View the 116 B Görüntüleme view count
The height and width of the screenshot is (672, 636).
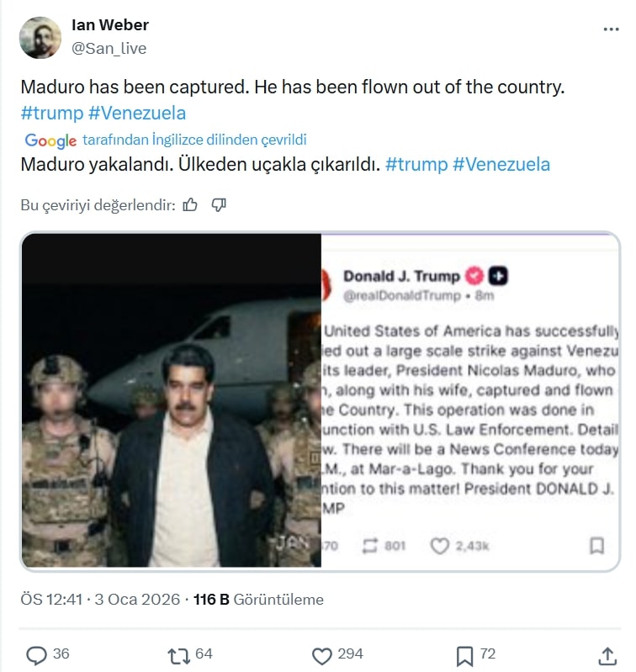click(x=258, y=600)
